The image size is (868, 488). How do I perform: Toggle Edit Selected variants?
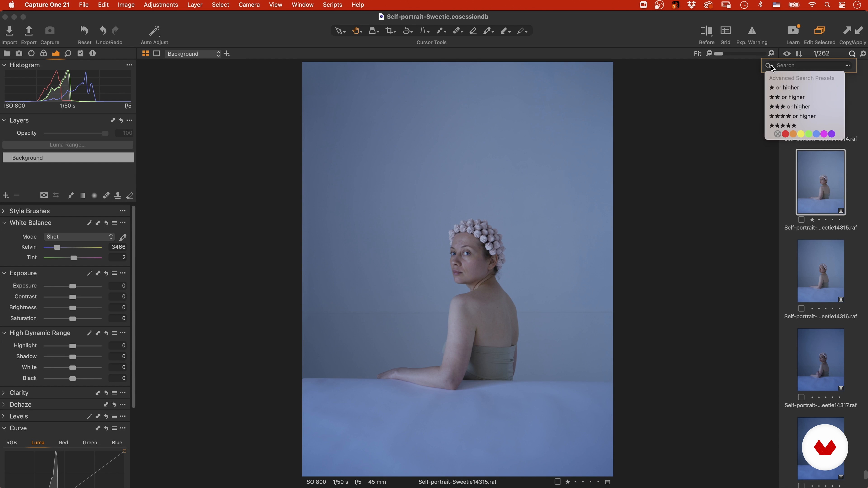(x=819, y=31)
